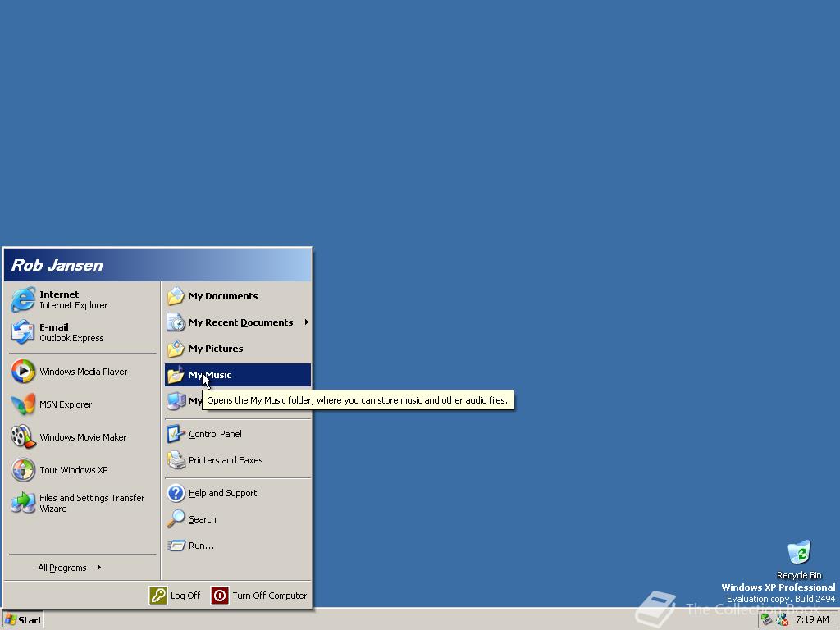Open My Pictures folder icon
Screen dimensions: 840x630
point(176,349)
